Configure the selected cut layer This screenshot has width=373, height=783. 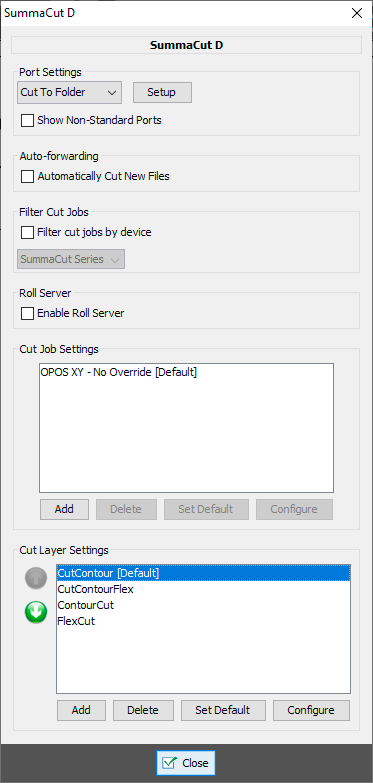[311, 710]
